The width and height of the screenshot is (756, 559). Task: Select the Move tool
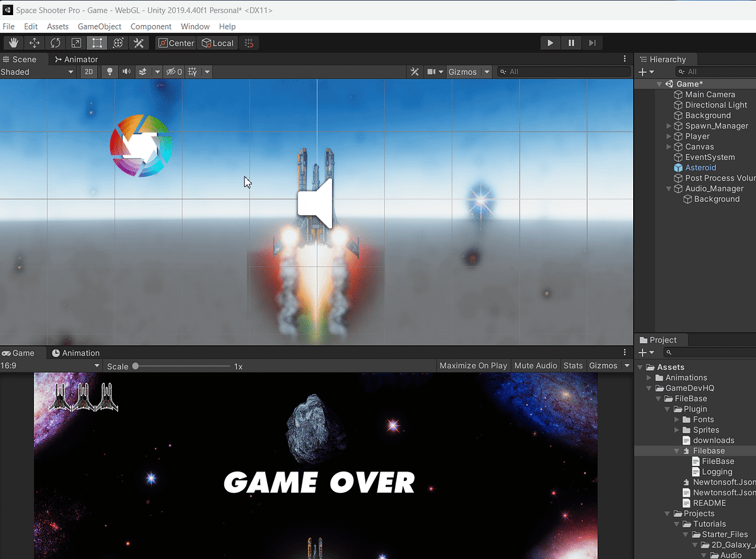point(34,43)
